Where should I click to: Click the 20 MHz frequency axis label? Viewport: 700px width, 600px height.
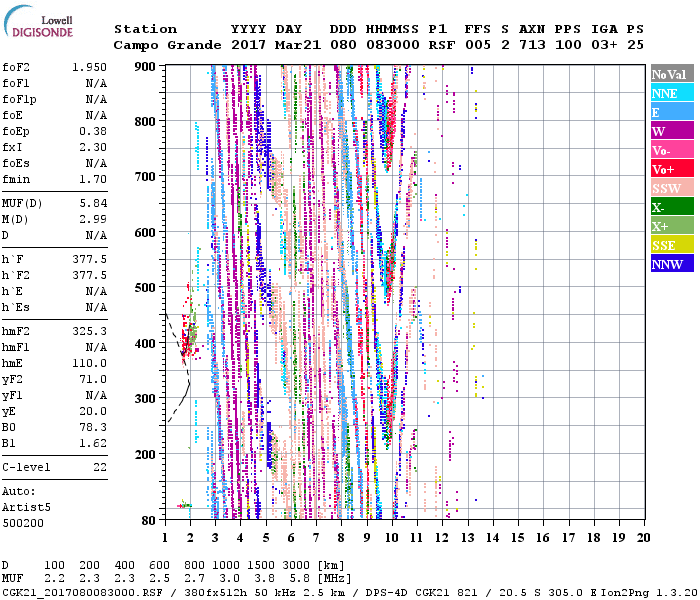(x=644, y=537)
